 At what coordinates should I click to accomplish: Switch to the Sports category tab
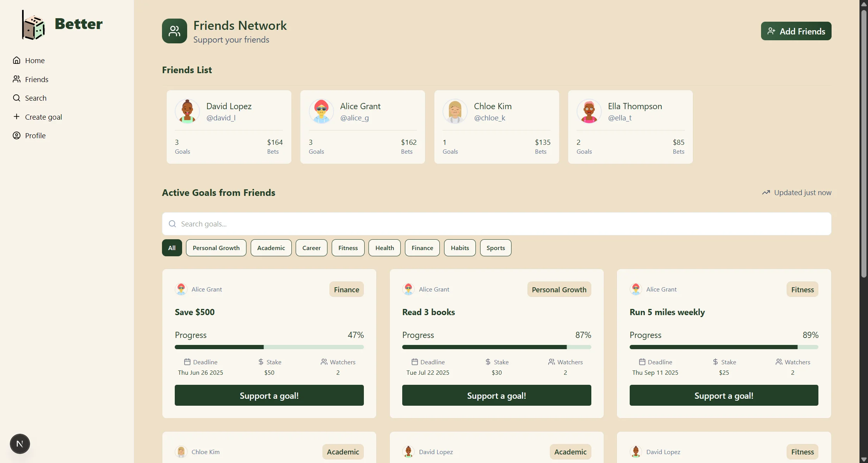495,248
